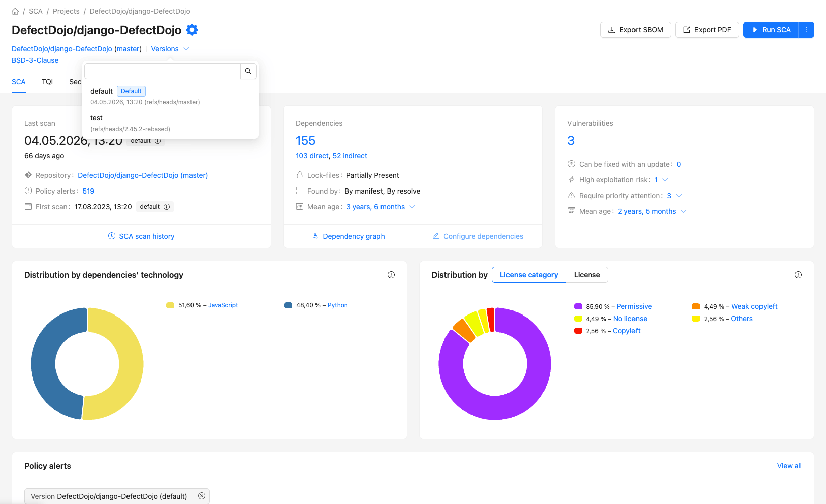Expand High exploitation risk chevron
The width and height of the screenshot is (826, 504).
[x=665, y=180]
